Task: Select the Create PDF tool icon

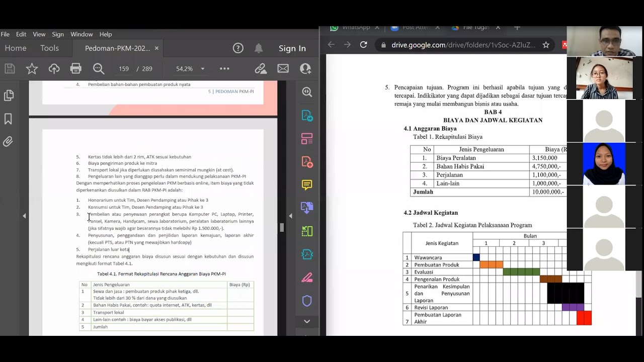Action: tap(307, 161)
